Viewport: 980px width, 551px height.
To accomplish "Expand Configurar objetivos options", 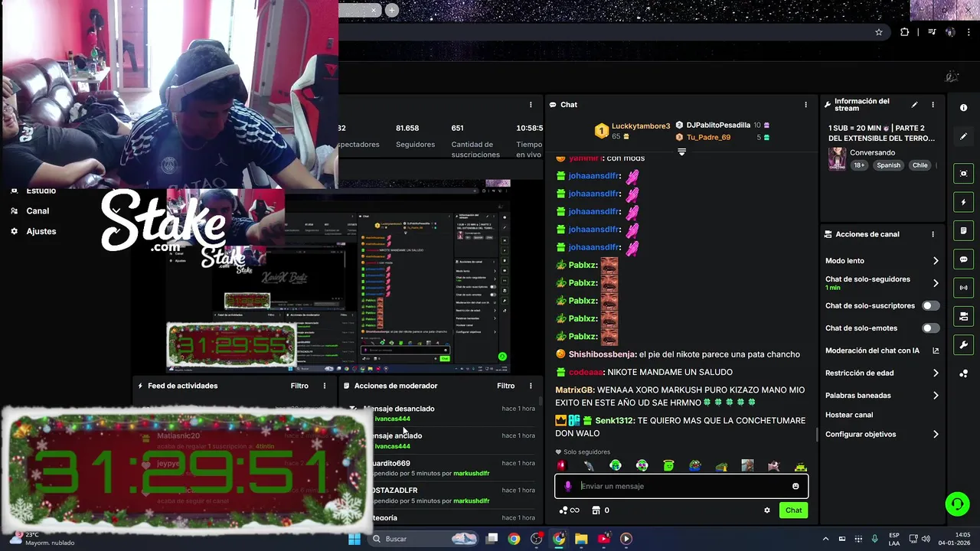I will 936,434.
